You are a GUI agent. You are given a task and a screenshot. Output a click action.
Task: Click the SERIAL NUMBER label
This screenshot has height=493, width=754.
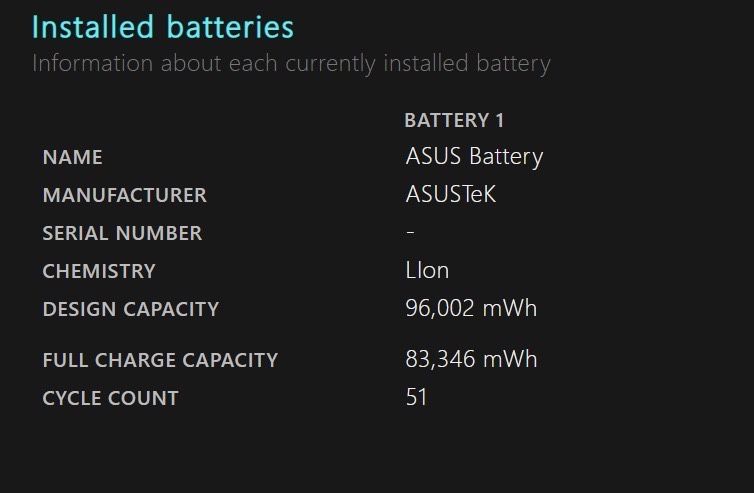(x=122, y=233)
